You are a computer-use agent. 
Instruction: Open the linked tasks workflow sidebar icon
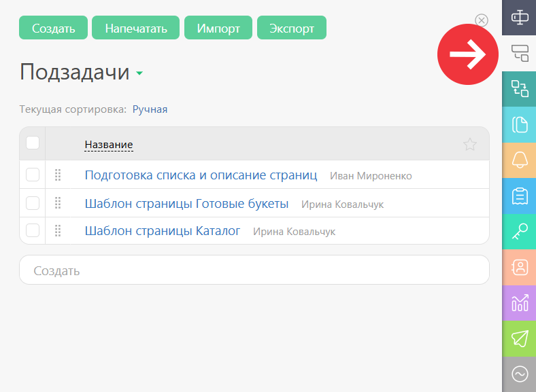519,89
